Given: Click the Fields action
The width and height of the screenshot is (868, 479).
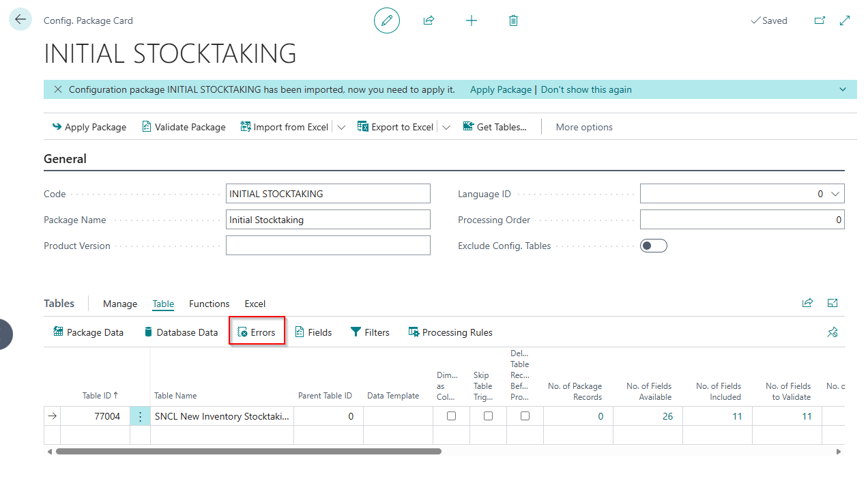Looking at the screenshot, I should (313, 332).
